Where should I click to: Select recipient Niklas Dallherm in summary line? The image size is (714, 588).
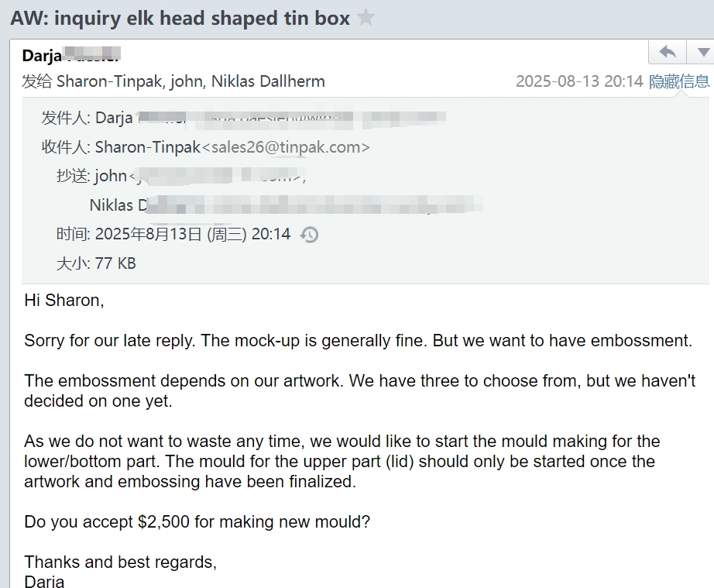(268, 81)
